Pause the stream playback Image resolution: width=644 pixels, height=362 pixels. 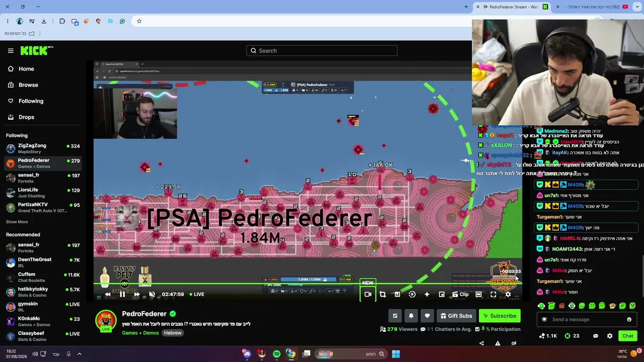[122, 294]
